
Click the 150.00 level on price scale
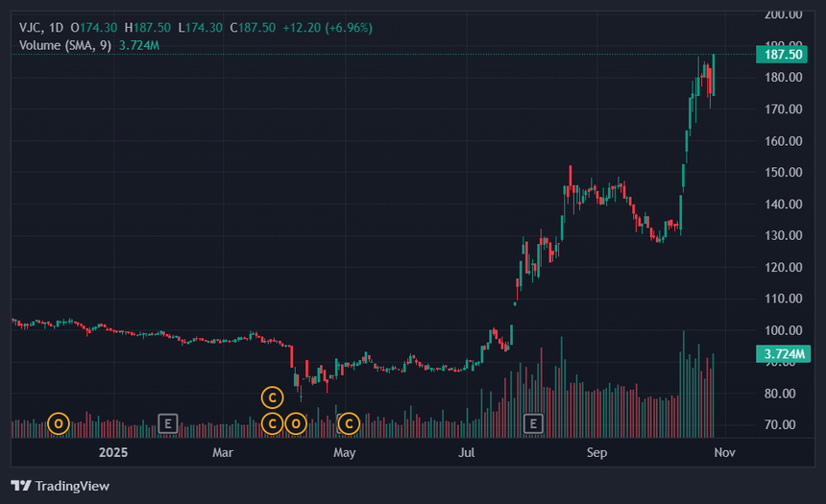(783, 173)
